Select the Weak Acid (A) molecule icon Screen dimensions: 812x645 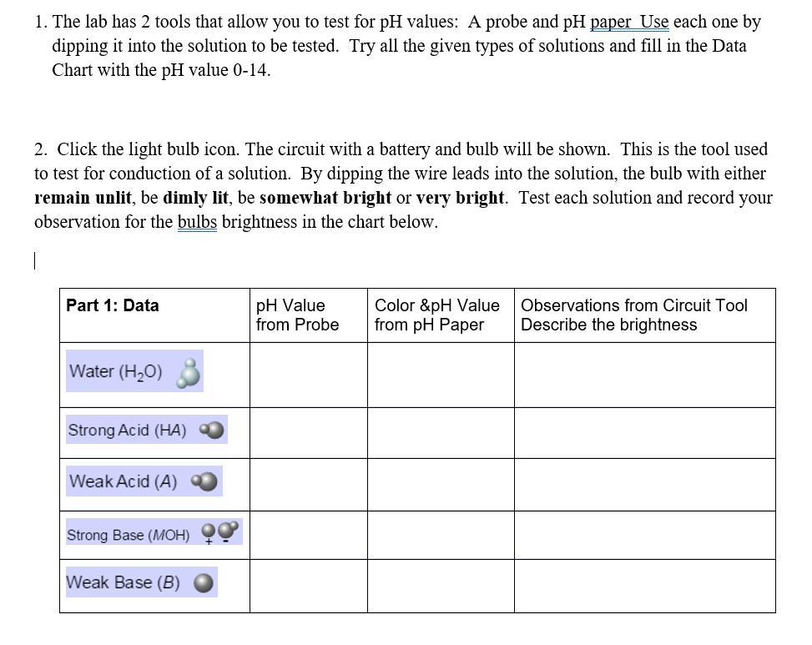(205, 480)
